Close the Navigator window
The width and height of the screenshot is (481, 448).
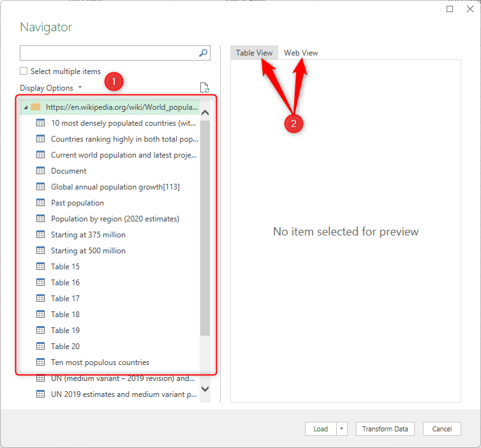(470, 9)
